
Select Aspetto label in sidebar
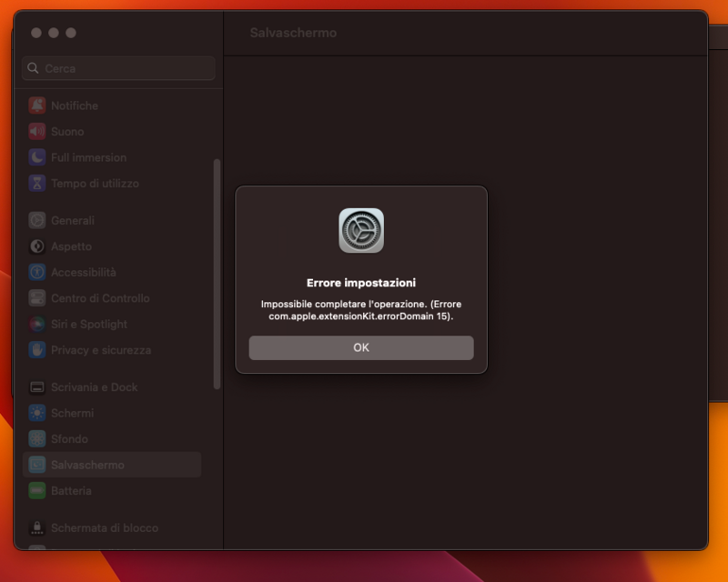pyautogui.click(x=71, y=247)
